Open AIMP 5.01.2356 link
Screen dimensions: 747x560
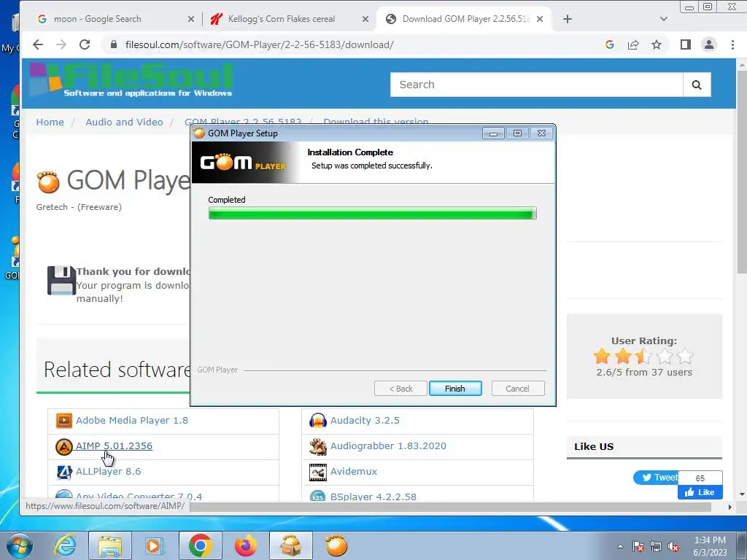(x=115, y=446)
